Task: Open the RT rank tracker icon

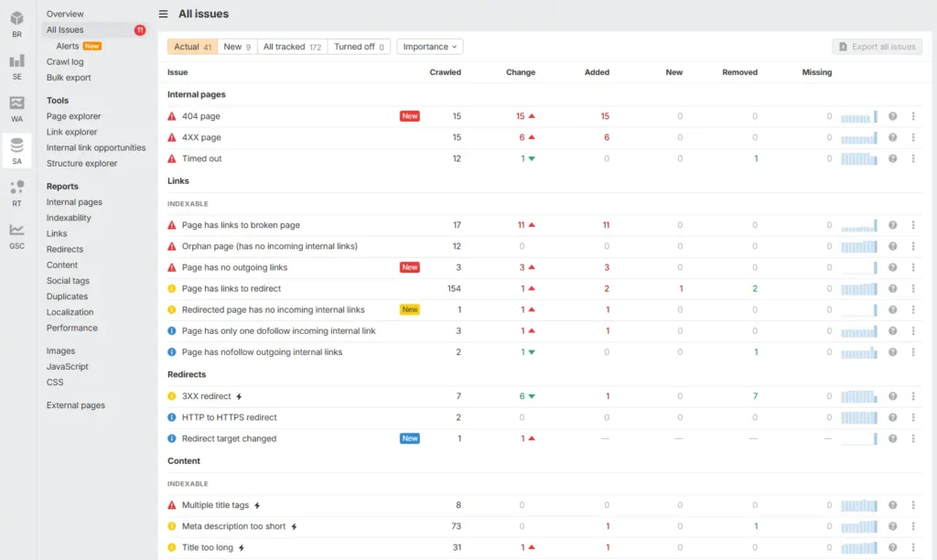Action: point(16,194)
